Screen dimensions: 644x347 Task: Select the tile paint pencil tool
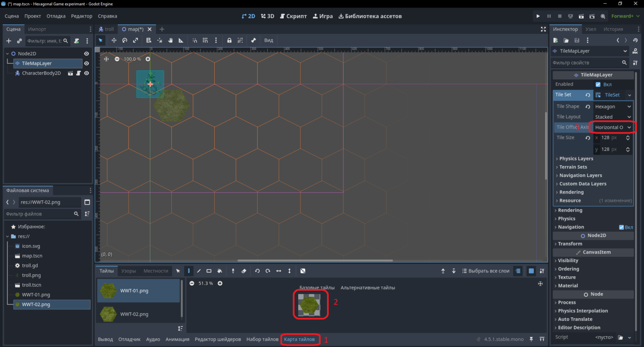[189, 271]
